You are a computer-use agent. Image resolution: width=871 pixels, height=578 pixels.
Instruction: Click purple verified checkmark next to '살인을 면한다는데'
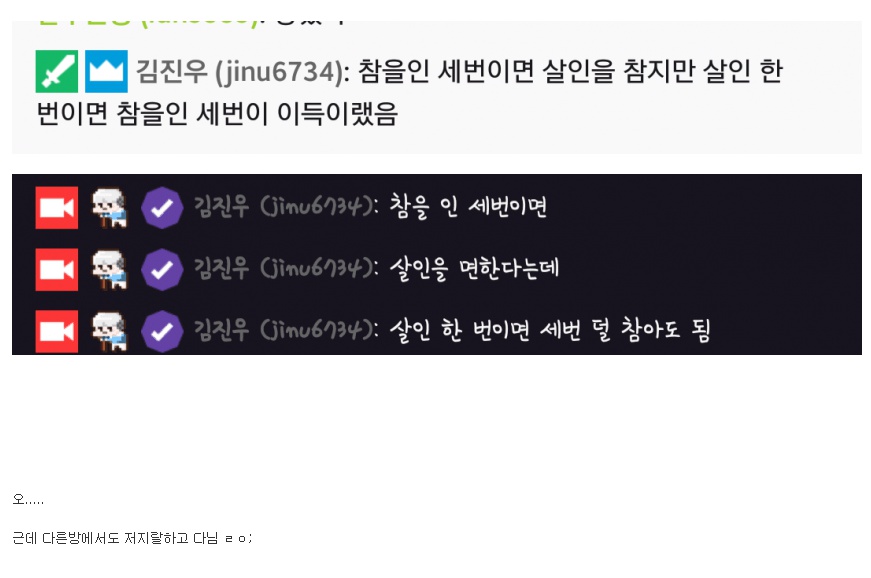tap(162, 269)
